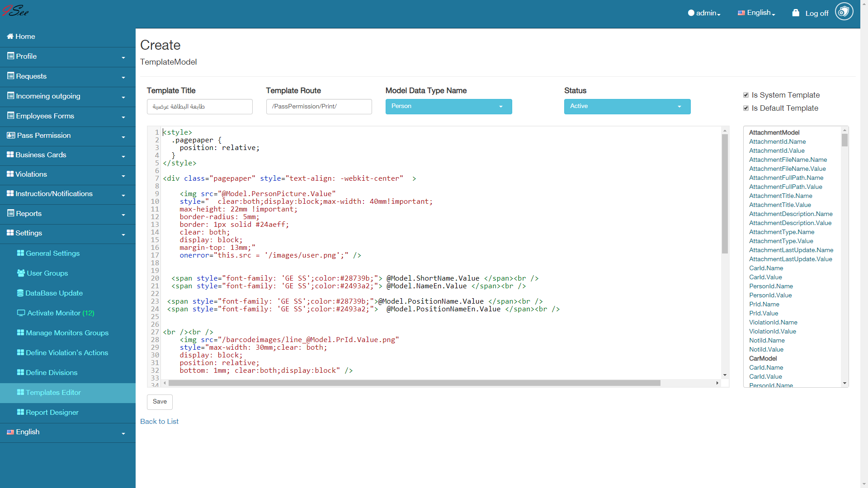Click the Instruction/Notifications grid icon
The height and width of the screenshot is (488, 868).
[x=10, y=193]
